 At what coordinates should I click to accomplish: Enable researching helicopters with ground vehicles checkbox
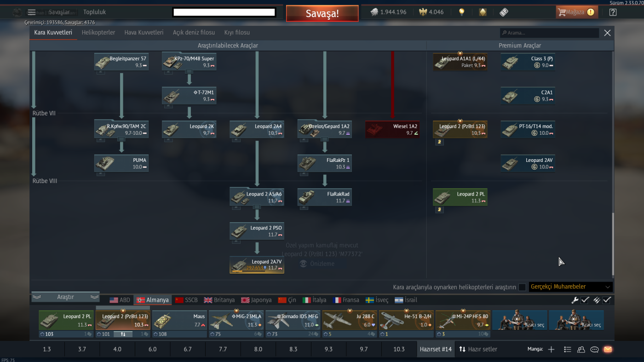click(x=522, y=287)
